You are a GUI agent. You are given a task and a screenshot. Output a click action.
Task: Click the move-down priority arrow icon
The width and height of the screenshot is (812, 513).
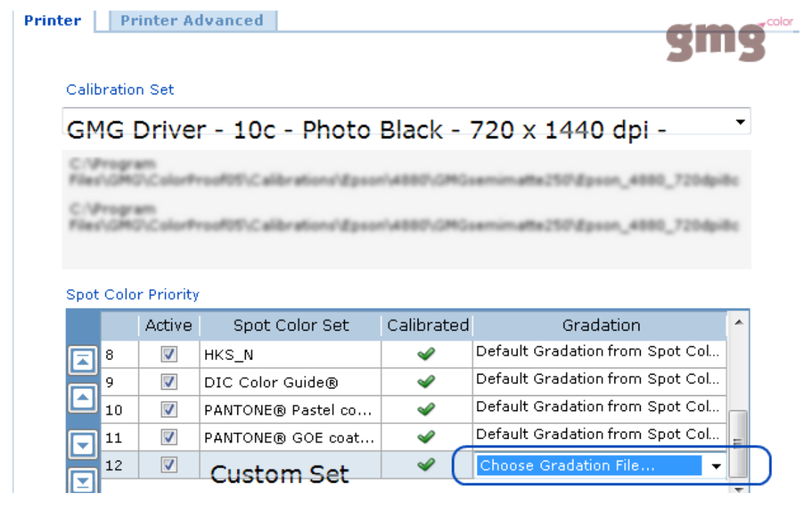click(x=83, y=444)
